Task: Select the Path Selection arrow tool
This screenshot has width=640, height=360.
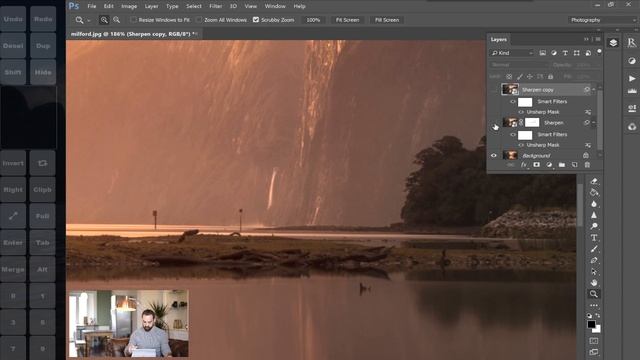Action: point(594,271)
